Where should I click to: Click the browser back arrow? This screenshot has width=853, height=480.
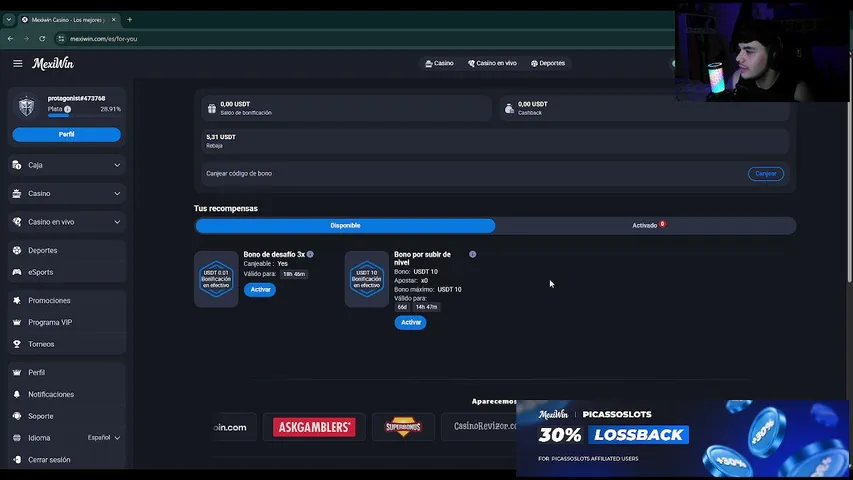point(10,39)
